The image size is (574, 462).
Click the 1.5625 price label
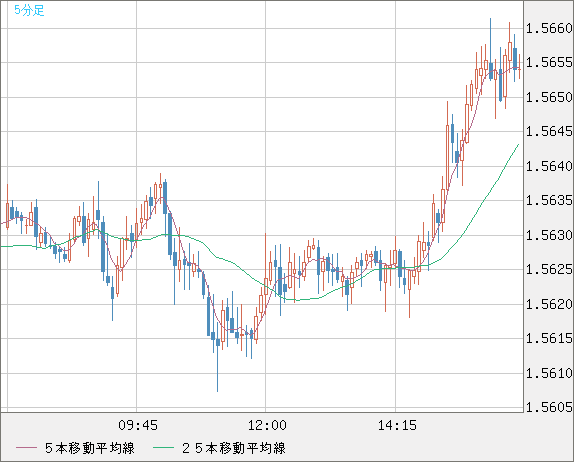point(549,269)
